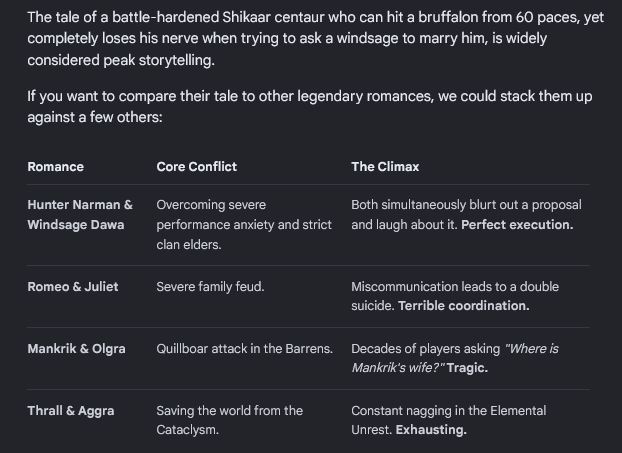Image resolution: width=622 pixels, height=453 pixels.
Task: Click the bold Terrible coordination text
Action: click(x=463, y=306)
